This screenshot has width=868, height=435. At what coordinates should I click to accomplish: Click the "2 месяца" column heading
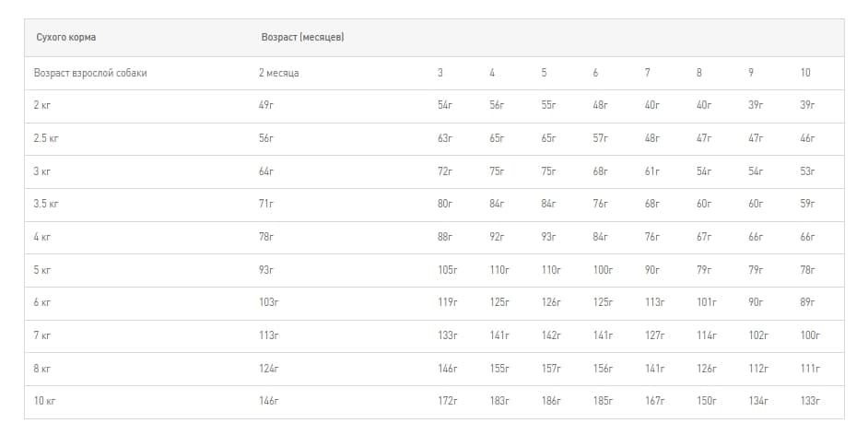pyautogui.click(x=278, y=73)
